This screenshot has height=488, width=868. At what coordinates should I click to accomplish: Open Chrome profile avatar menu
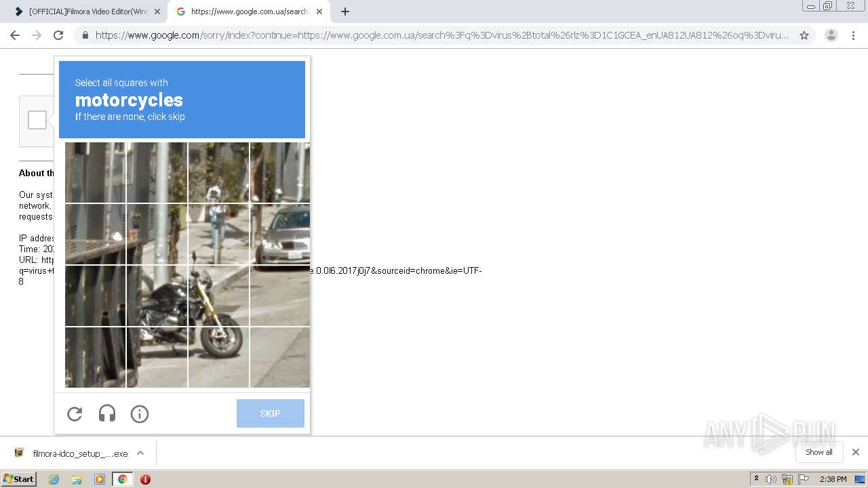[831, 35]
